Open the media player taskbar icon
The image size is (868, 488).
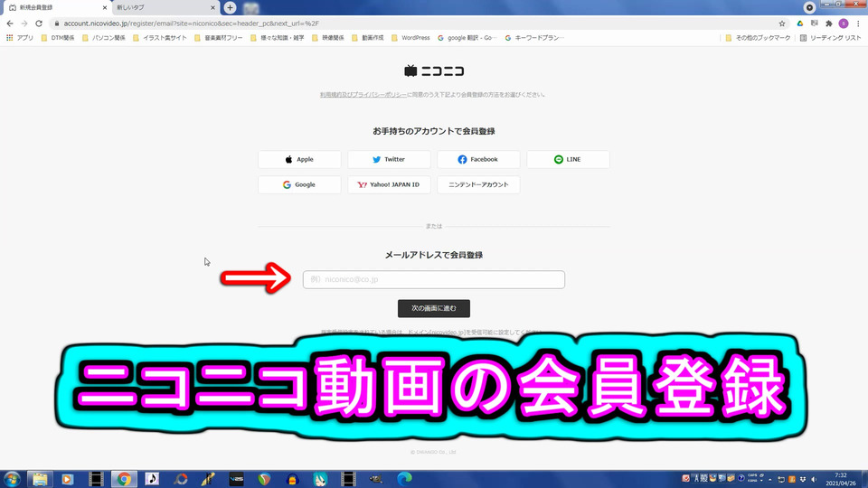pyautogui.click(x=68, y=479)
